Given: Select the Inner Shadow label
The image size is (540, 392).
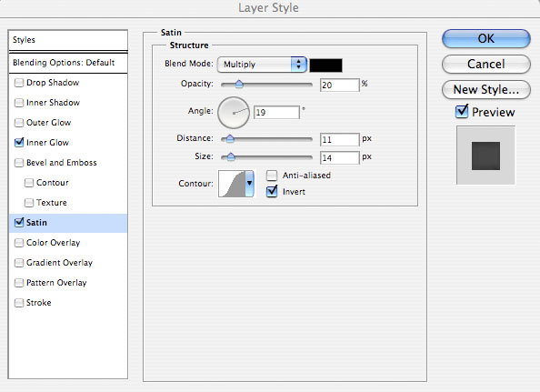Looking at the screenshot, I should 53,103.
